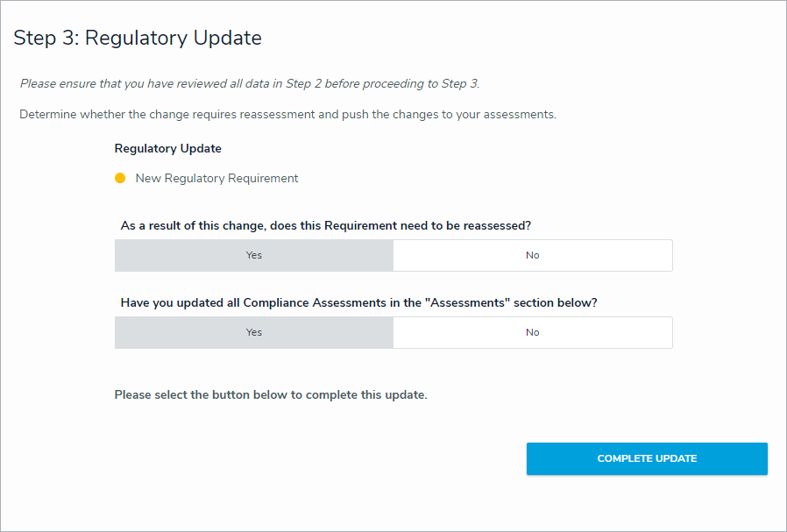Click the Compliance Assessments question label text
The width and height of the screenshot is (787, 532).
click(x=358, y=303)
